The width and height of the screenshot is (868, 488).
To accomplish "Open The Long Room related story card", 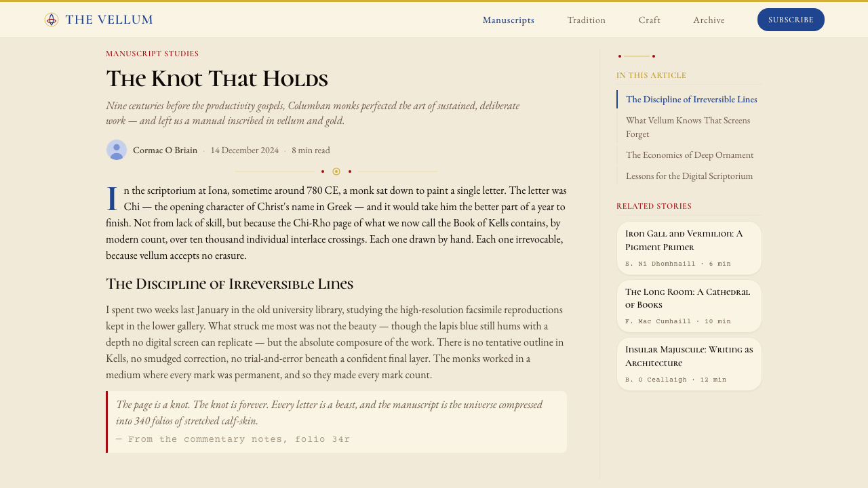I will tap(689, 306).
